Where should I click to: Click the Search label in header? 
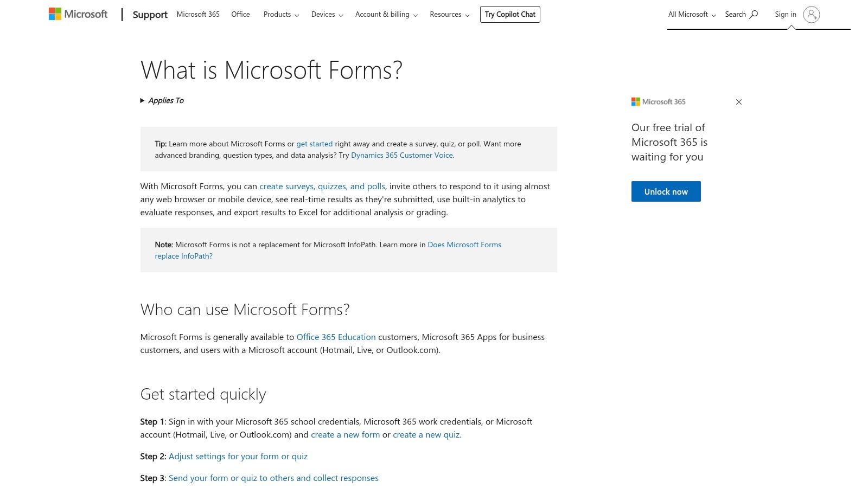click(x=735, y=15)
